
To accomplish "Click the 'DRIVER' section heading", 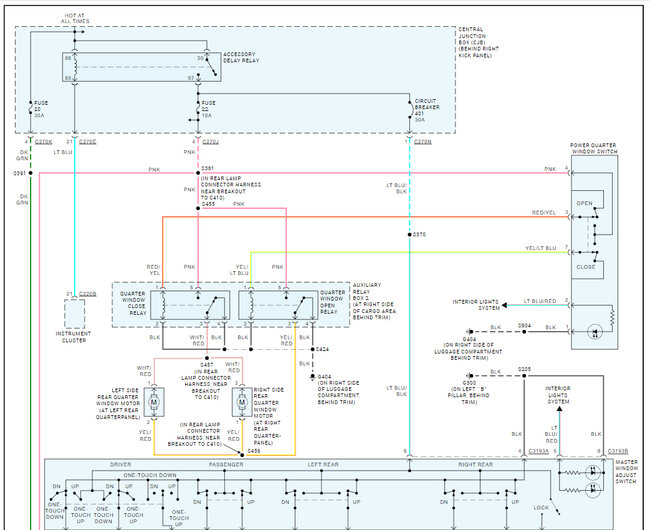I will tap(121, 465).
